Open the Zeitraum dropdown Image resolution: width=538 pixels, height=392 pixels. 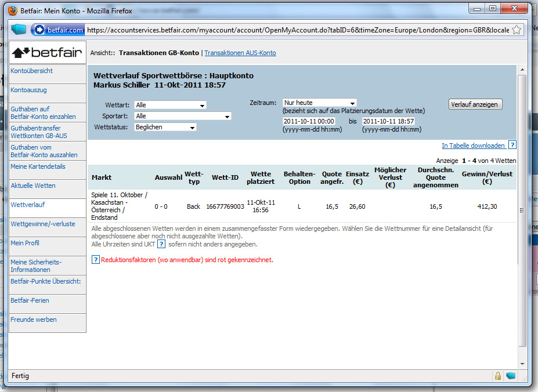(319, 103)
